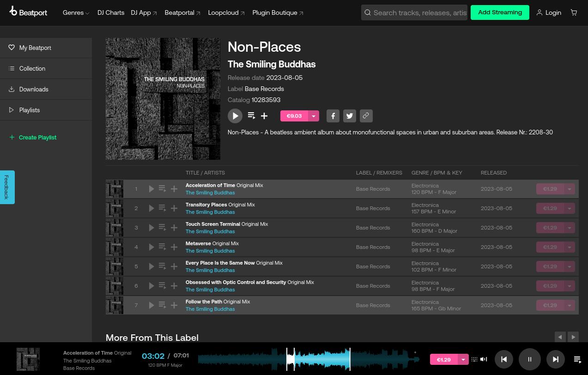Play track Transitory Places

pyautogui.click(x=152, y=208)
